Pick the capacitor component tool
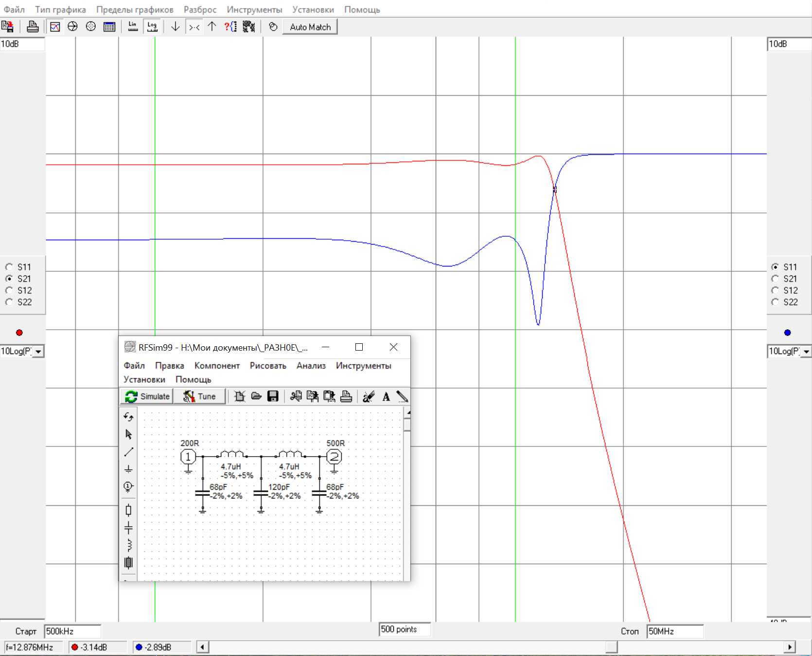 (x=128, y=528)
